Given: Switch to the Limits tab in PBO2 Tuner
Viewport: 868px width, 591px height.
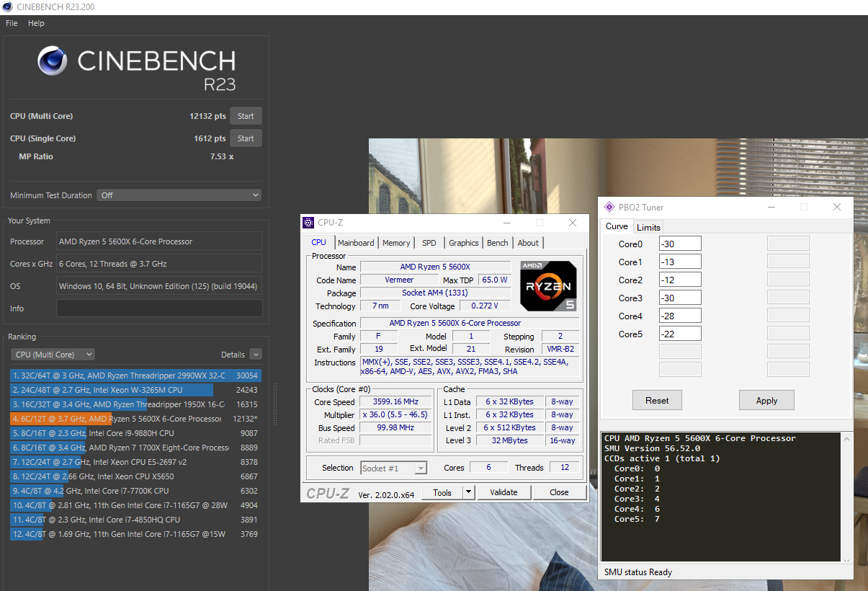Looking at the screenshot, I should 648,227.
